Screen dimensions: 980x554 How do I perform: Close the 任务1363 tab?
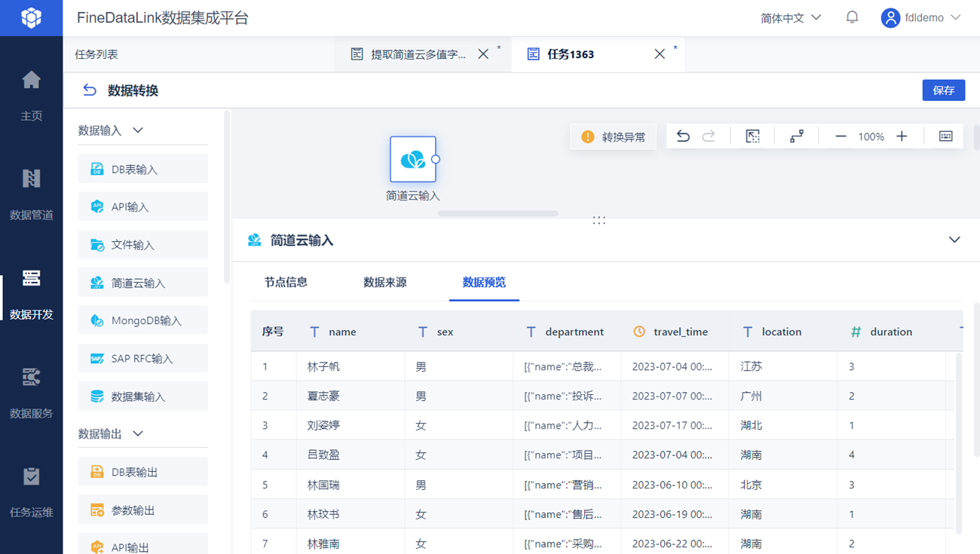coord(660,54)
